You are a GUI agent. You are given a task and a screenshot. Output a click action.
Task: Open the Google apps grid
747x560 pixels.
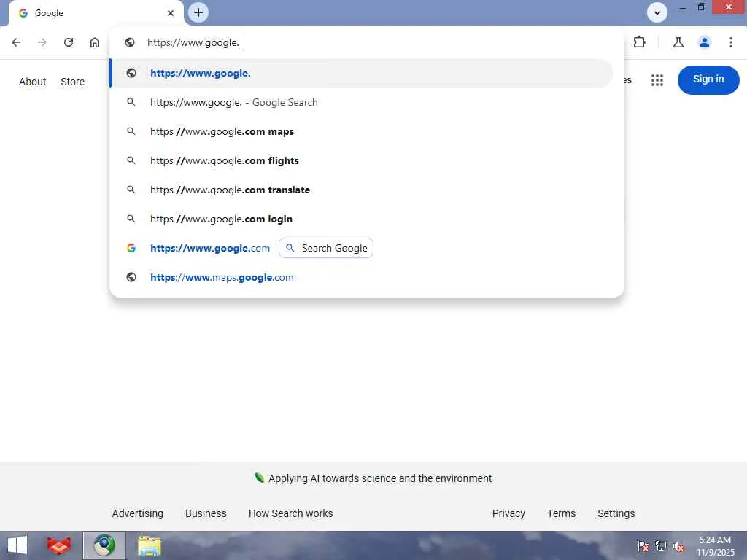pos(657,80)
